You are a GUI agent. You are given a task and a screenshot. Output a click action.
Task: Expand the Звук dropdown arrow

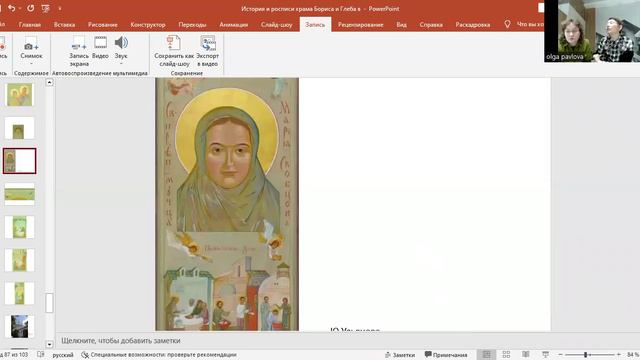click(x=121, y=63)
